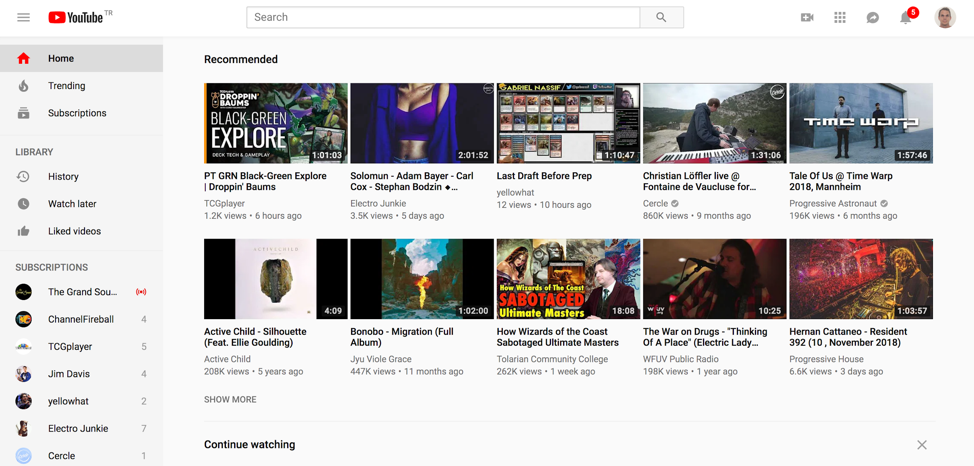974x466 pixels.
Task: Click the 'Continue watching' heading
Action: click(x=250, y=445)
